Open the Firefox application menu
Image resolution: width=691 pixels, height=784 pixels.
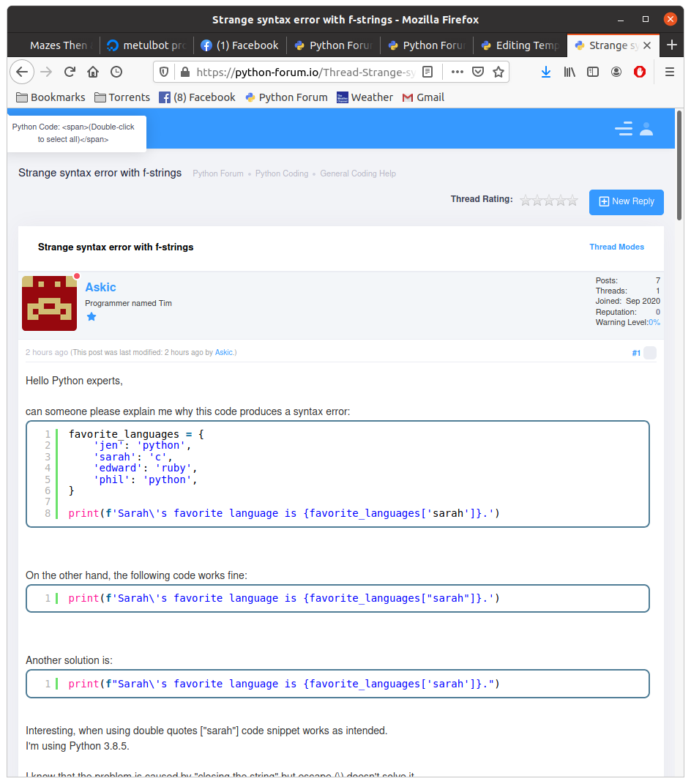(x=669, y=72)
